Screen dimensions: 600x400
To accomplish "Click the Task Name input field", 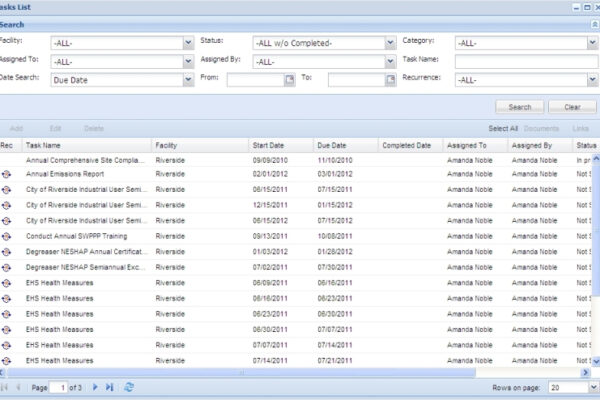I will tap(526, 61).
